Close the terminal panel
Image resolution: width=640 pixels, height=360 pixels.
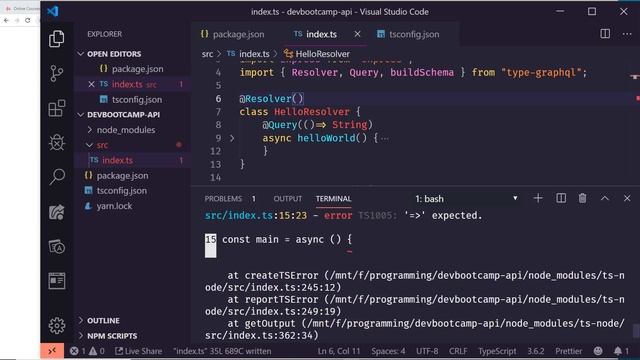coord(627,198)
